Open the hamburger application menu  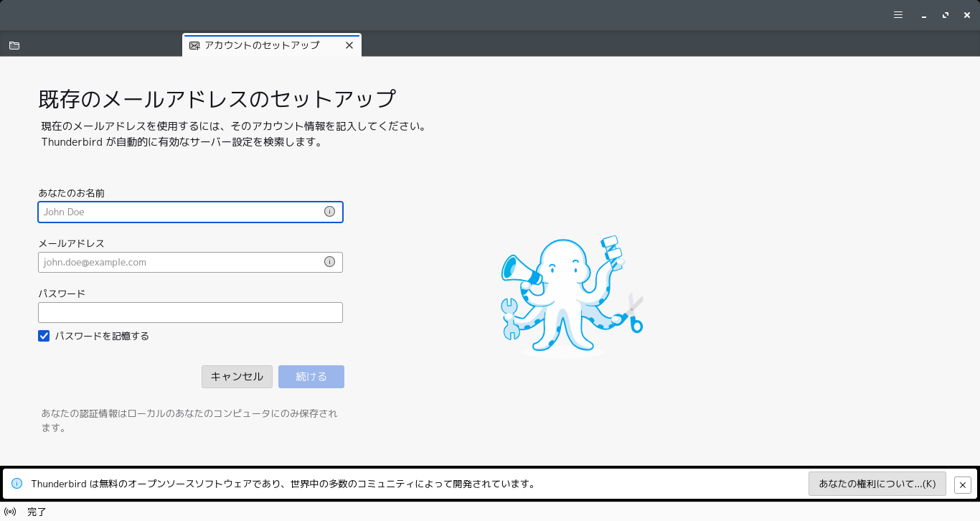coord(898,14)
